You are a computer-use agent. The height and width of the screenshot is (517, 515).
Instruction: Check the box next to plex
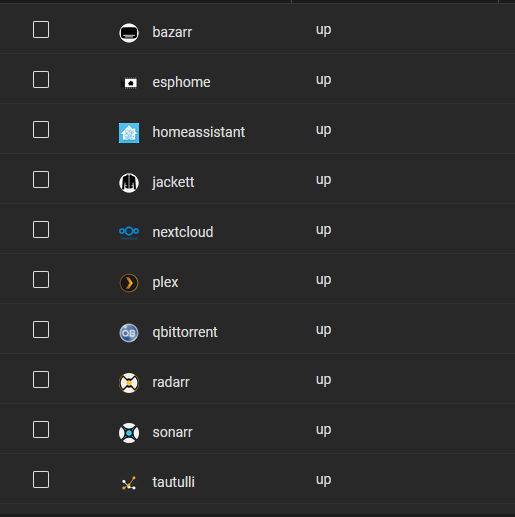pos(41,279)
